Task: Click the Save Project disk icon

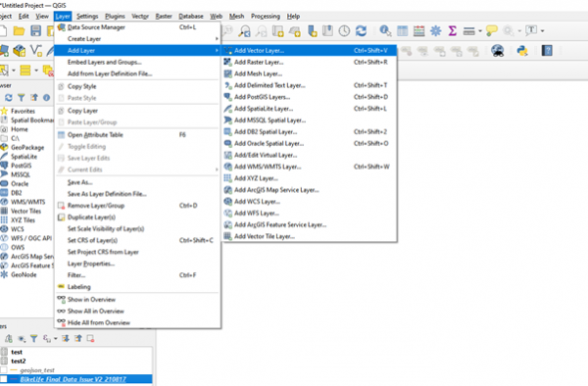Action: click(35, 30)
